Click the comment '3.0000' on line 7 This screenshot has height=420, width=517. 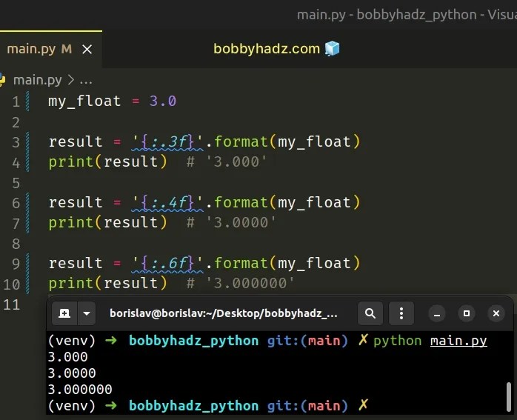pos(231,222)
